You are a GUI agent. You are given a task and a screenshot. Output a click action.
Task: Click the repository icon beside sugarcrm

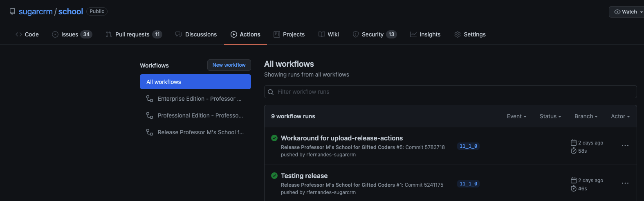point(12,11)
